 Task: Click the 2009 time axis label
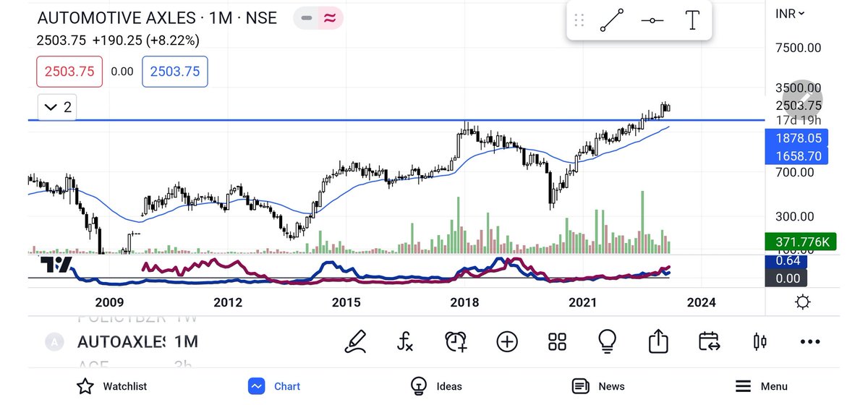[x=109, y=302]
